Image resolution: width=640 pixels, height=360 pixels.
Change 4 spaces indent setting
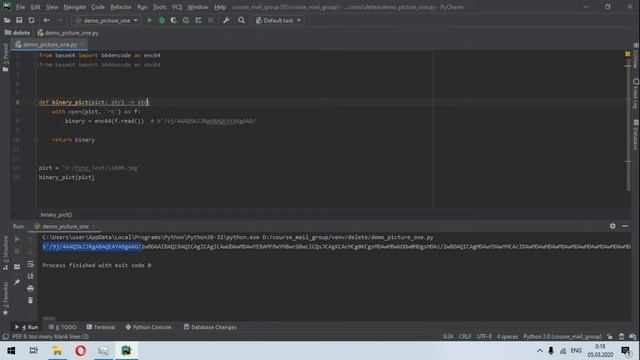tap(507, 337)
